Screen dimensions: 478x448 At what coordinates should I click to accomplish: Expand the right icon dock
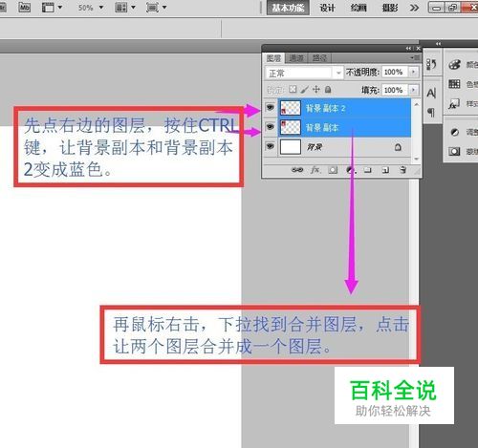coord(439,44)
